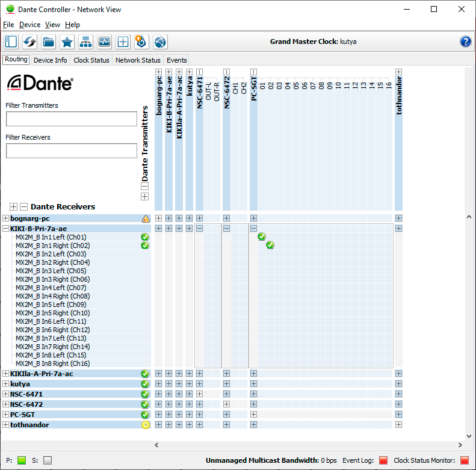Expand the KIKIla-A-Pri-7a-ac receiver row
The image size is (476, 470).
coord(5,374)
